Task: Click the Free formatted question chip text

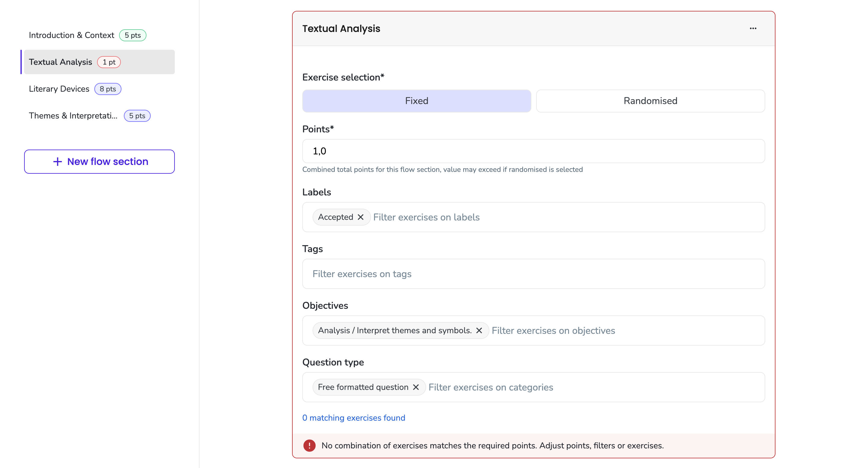Action: 363,387
